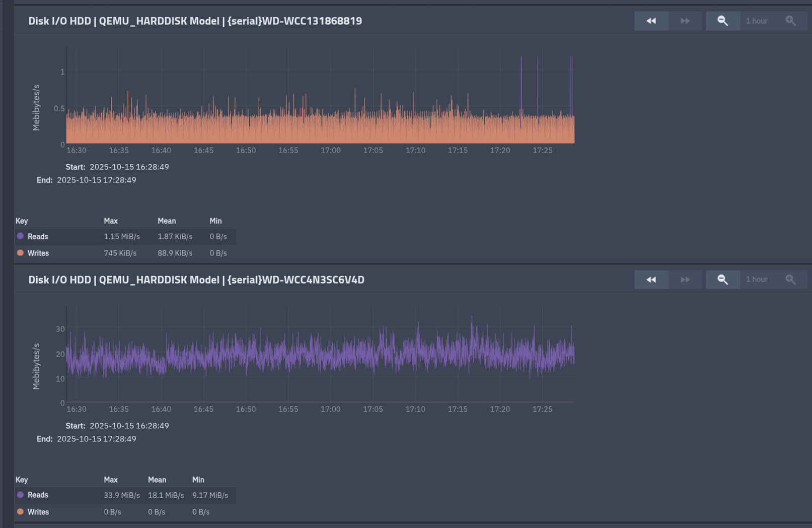Select the WD-WCC131868819 Disk I/O chart title
Viewport: 812px width, 528px height.
click(x=195, y=21)
